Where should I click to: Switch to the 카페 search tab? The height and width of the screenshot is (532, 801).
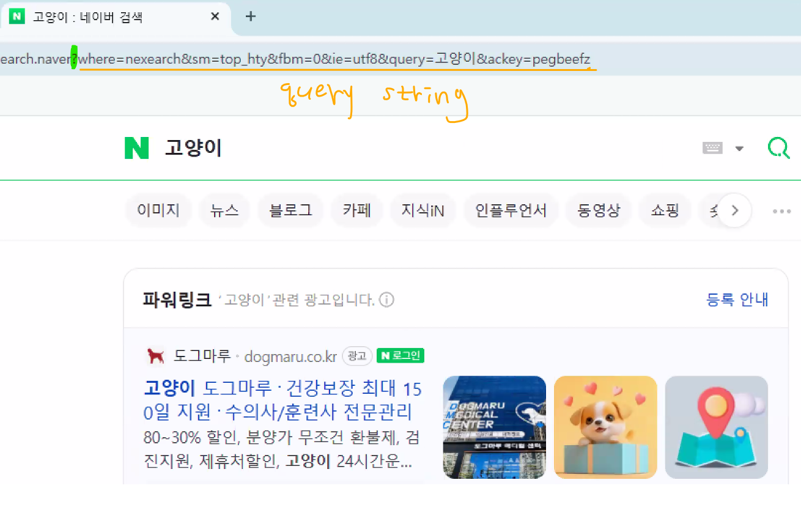coord(357,211)
